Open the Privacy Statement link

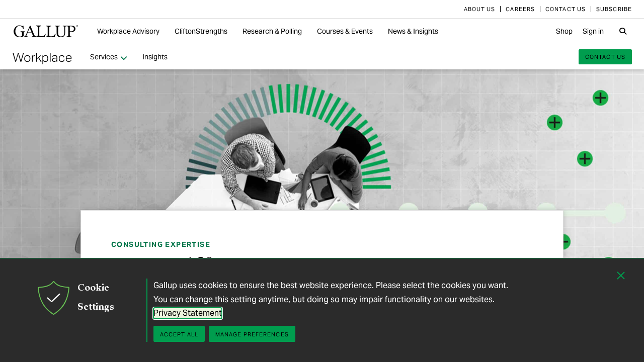pyautogui.click(x=188, y=313)
